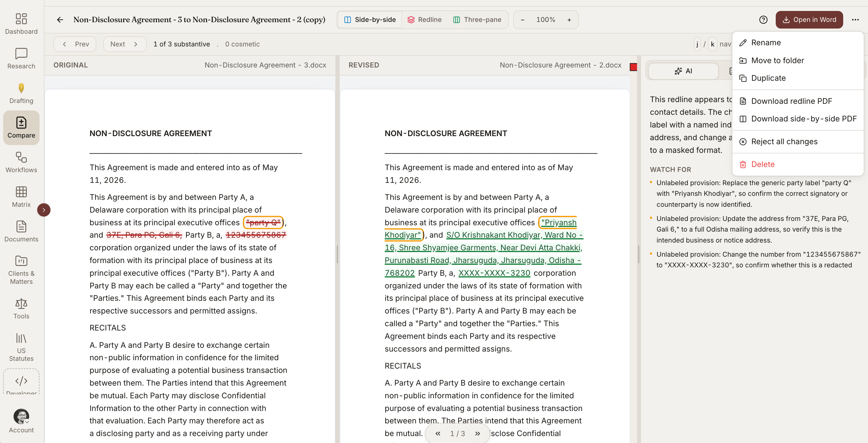
Task: Click the red marker next to Revised header
Action: [634, 67]
